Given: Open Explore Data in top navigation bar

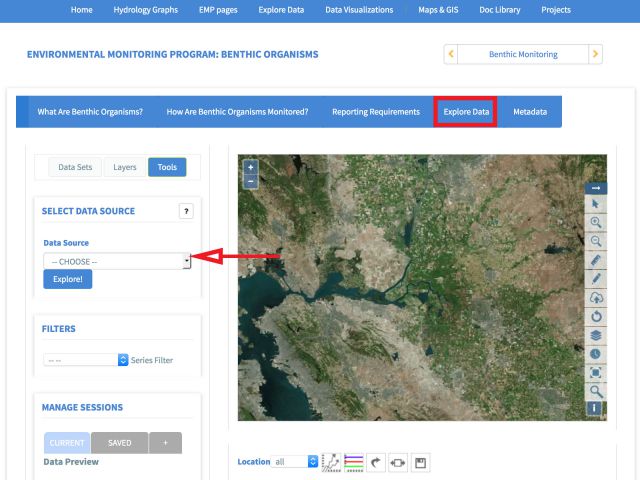Looking at the screenshot, I should tap(281, 10).
